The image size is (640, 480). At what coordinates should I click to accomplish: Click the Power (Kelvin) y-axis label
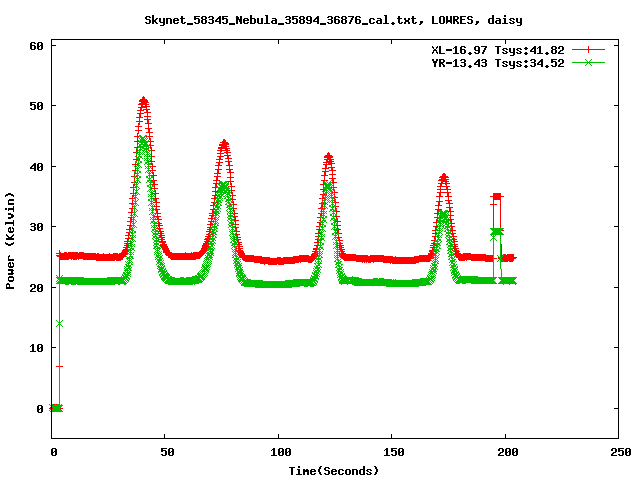click(10, 241)
